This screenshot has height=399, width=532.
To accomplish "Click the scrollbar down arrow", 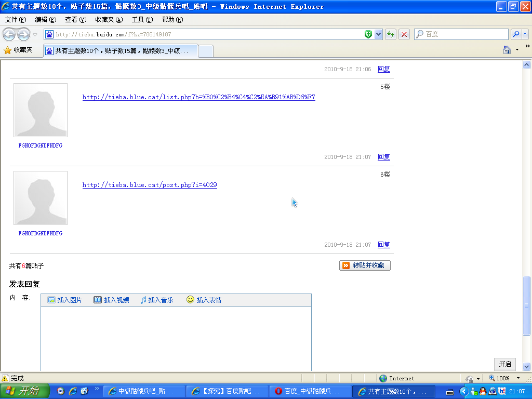I will [x=526, y=366].
